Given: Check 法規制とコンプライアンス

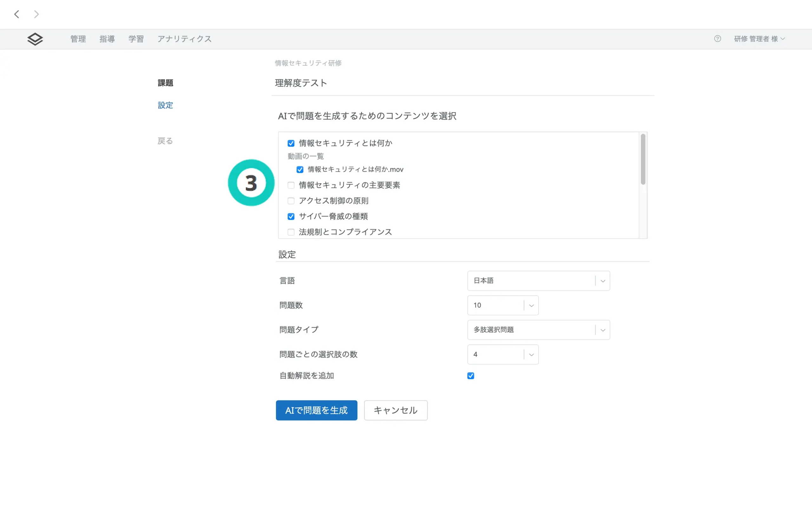Looking at the screenshot, I should [291, 232].
